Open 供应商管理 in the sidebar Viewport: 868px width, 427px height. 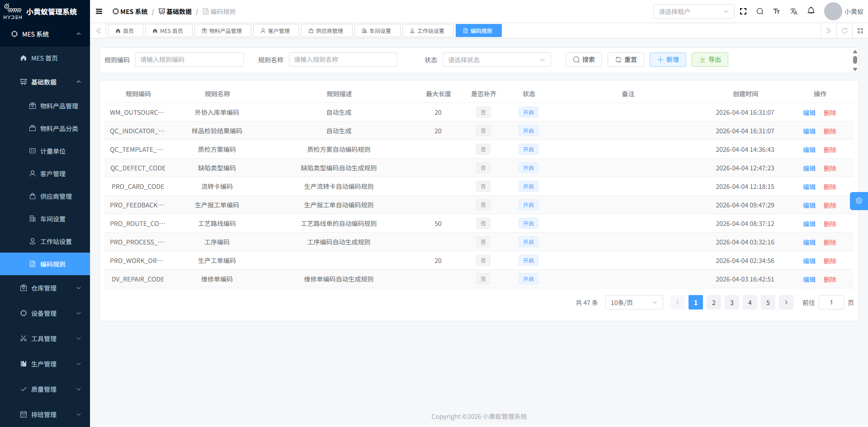(45, 196)
